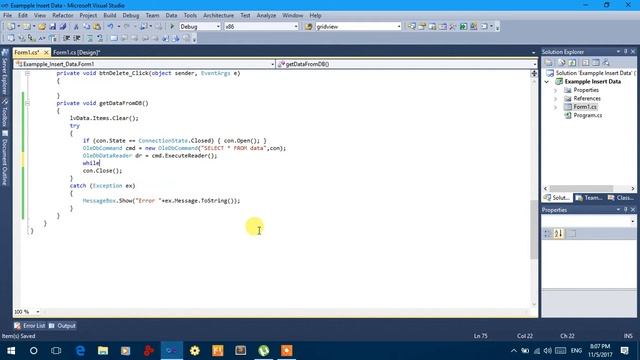Screen dimensions: 640x360
Task: Click the Solution Explorer toolbar window icon
Action: pos(411,27)
